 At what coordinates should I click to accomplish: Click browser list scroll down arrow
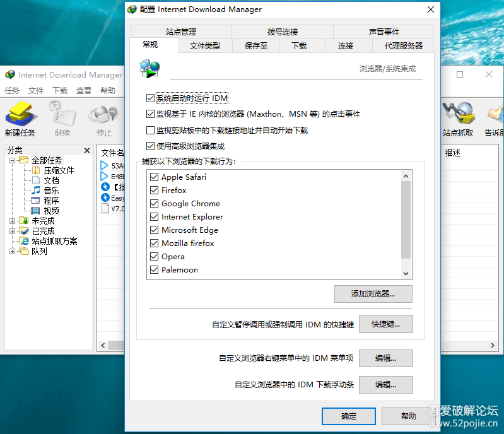[x=406, y=274]
